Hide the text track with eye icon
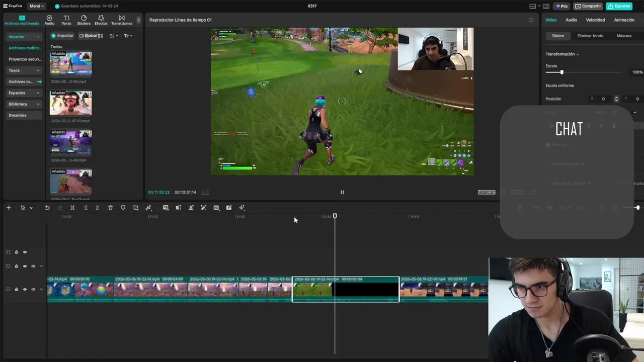644x362 pixels. (25, 252)
